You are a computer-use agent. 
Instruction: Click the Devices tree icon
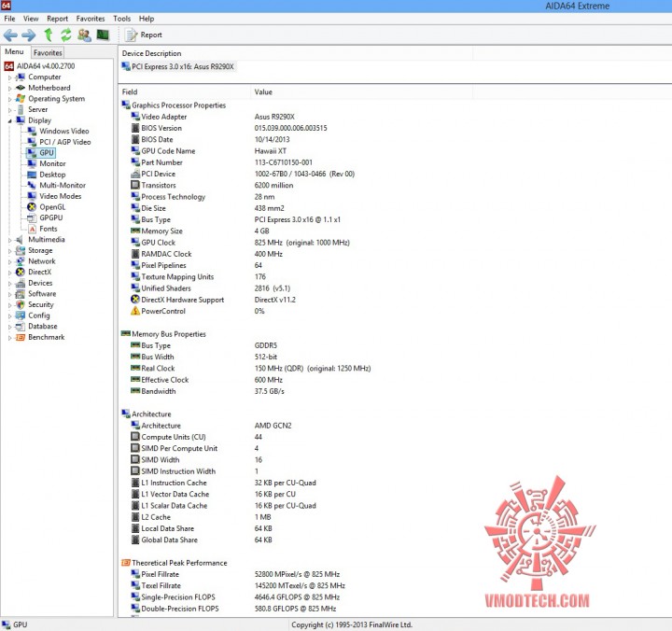point(21,283)
